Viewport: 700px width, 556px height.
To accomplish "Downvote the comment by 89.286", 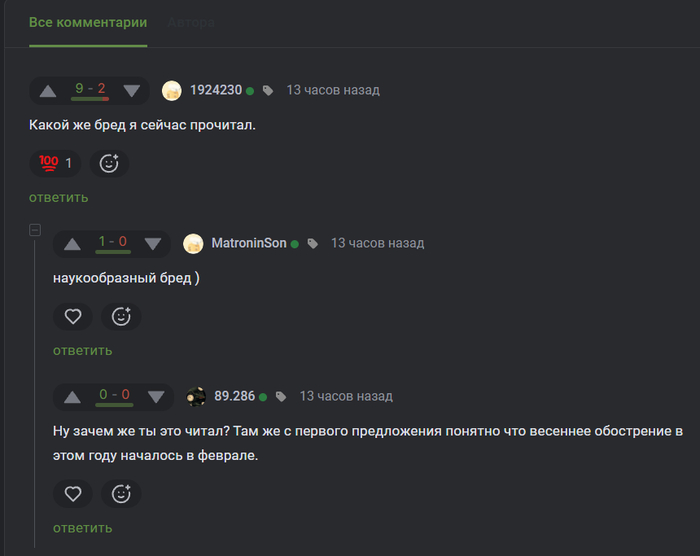I will point(156,397).
